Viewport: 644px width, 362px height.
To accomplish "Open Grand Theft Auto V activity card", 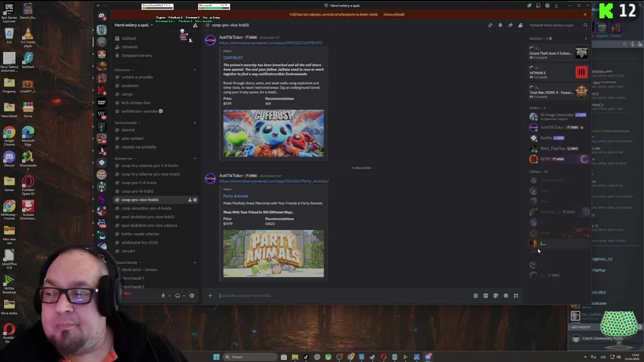I will click(558, 53).
